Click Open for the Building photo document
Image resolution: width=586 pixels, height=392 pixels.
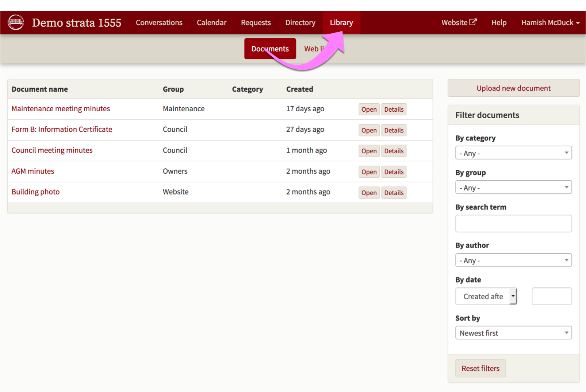coord(369,193)
